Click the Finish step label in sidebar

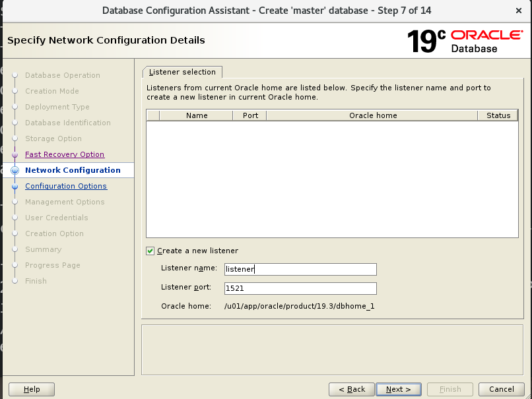click(x=36, y=281)
